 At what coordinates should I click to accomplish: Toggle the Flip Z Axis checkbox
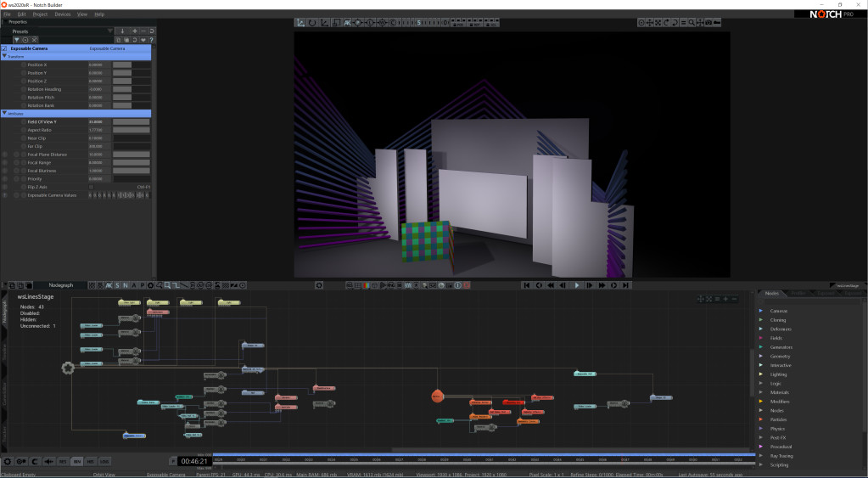(x=91, y=187)
